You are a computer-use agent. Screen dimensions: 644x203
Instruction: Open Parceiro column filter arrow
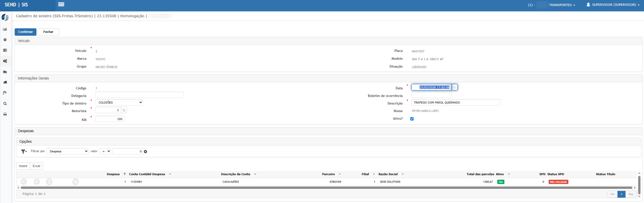340,174
